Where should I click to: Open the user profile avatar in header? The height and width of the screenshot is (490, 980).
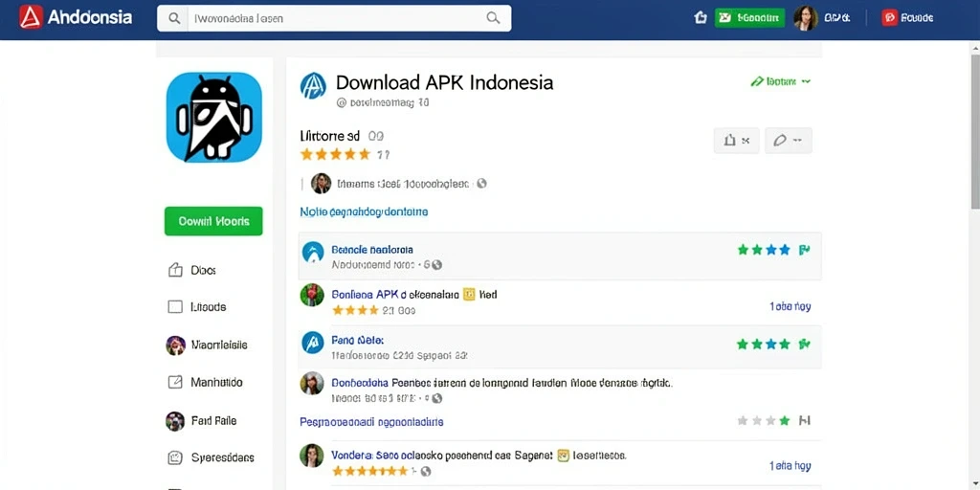806,18
